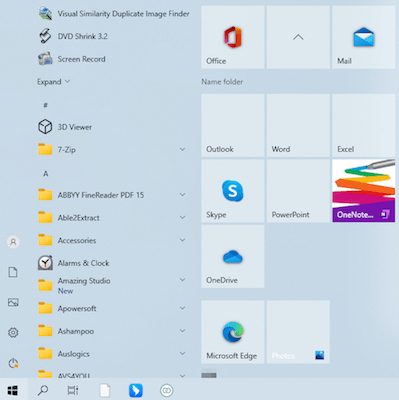Open the Photos tile

pos(298,332)
